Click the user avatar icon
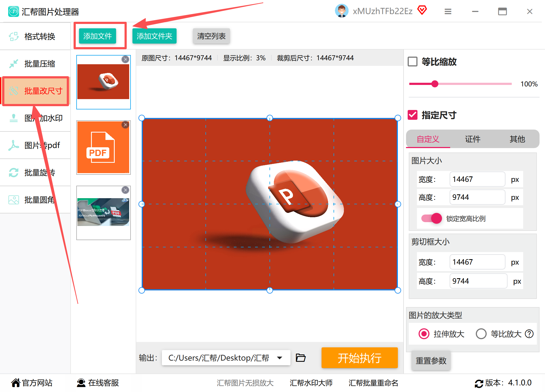The height and width of the screenshot is (392, 545). pyautogui.click(x=341, y=11)
